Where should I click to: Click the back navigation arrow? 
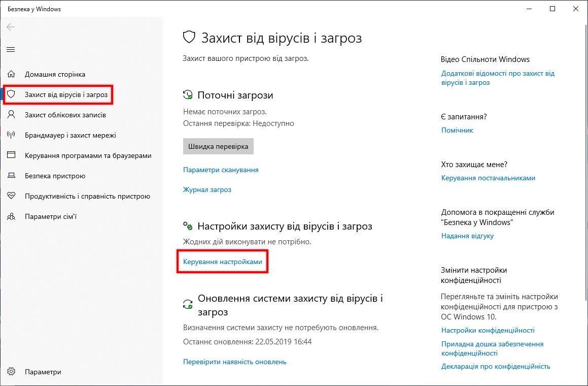[x=11, y=27]
